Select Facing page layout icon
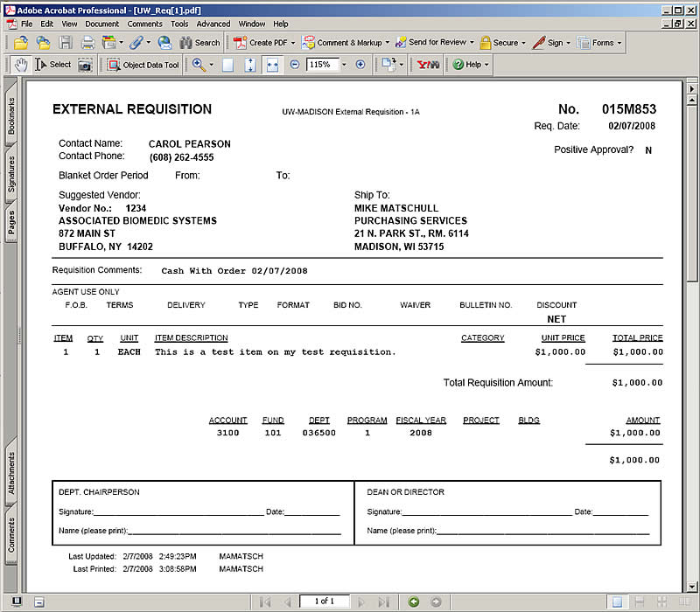Viewport: 700px width, 612px height. tap(684, 602)
